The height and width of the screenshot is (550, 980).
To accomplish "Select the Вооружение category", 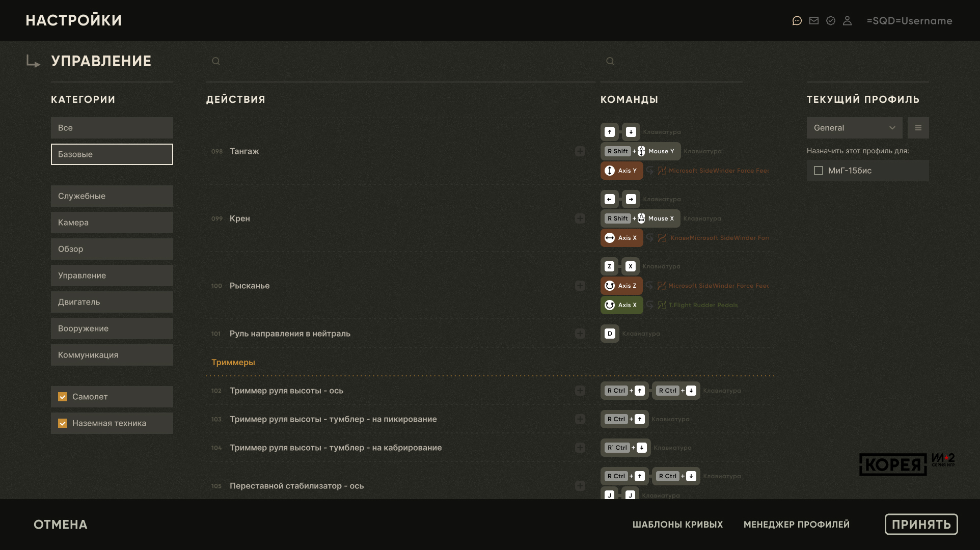I will (112, 328).
